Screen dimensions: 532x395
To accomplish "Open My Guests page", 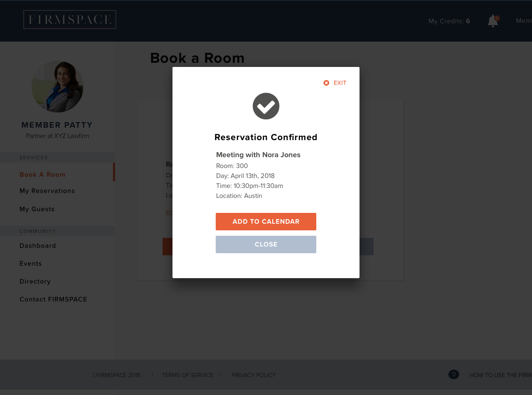I will click(37, 209).
